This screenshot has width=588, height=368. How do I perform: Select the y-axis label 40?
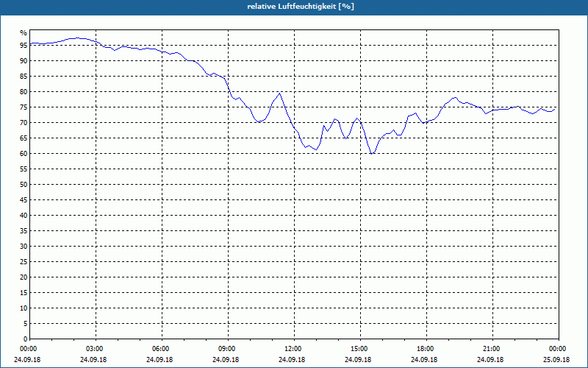[24, 216]
